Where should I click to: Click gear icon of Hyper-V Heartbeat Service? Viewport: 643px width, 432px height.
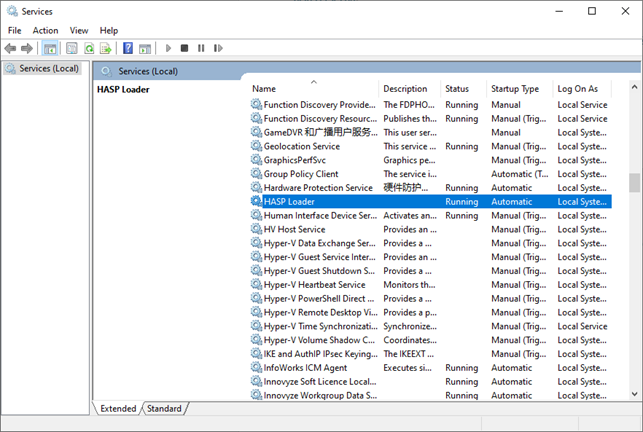(x=256, y=285)
